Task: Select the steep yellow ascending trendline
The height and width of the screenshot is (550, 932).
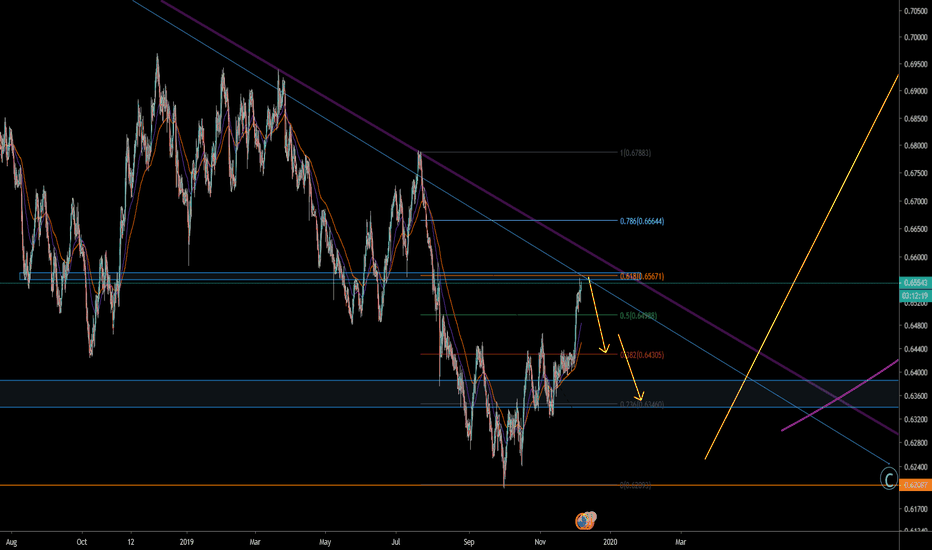Action: pos(800,265)
